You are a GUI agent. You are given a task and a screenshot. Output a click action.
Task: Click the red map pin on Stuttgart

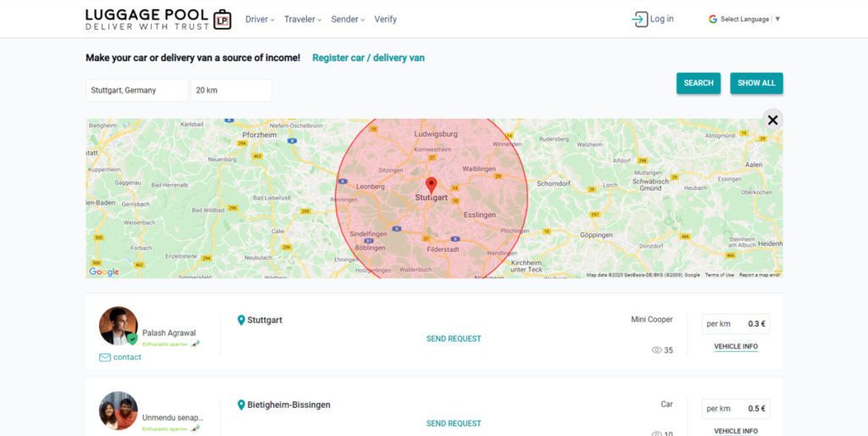pos(431,185)
